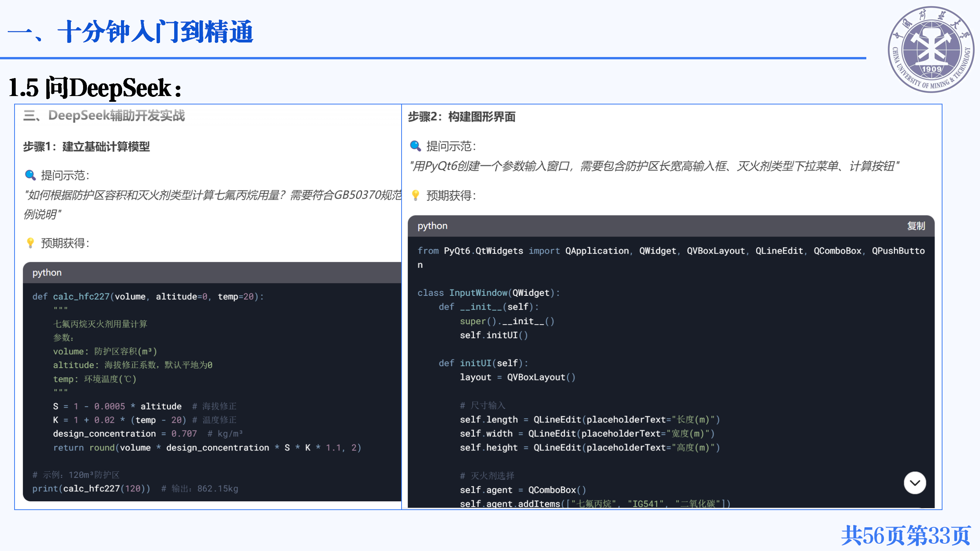
Task: Click the slide title 一、十分钟入门到精通
Action: point(130,32)
